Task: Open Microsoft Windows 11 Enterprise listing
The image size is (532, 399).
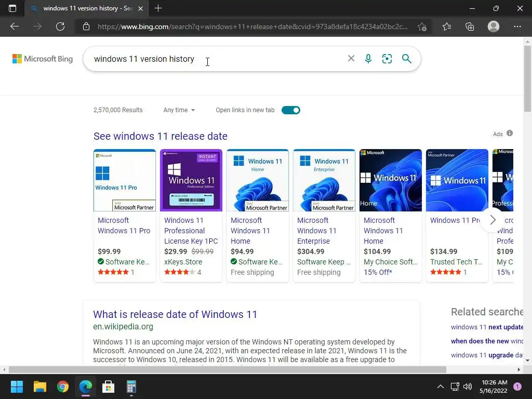Action: (x=317, y=231)
